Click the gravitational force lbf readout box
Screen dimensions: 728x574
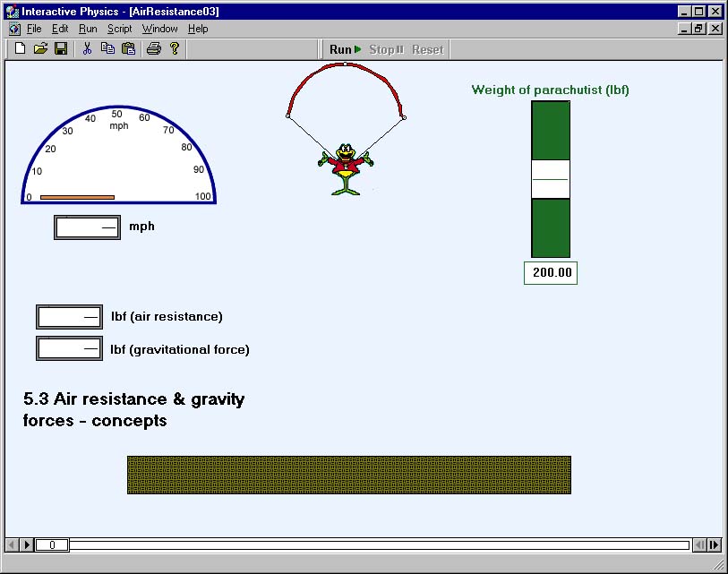[69, 348]
